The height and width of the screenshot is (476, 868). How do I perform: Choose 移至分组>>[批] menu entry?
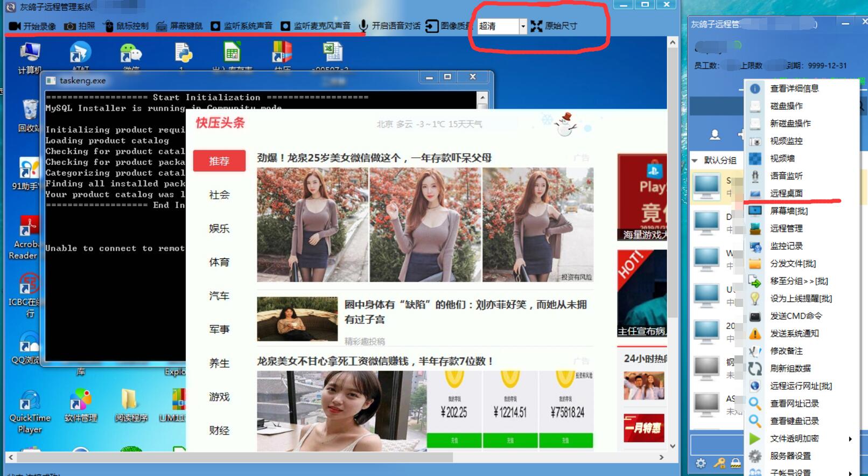point(799,281)
